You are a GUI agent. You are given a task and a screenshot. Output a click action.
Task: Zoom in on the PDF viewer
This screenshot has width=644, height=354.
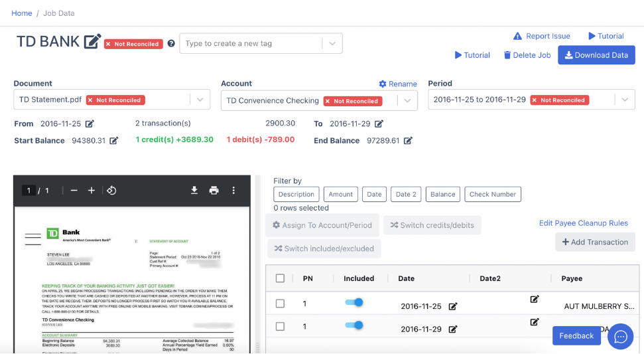[92, 191]
